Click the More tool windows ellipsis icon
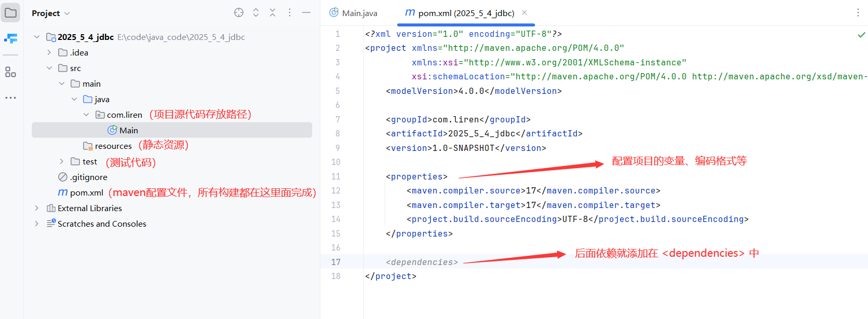Screen dimensions: 868x319 [10, 98]
